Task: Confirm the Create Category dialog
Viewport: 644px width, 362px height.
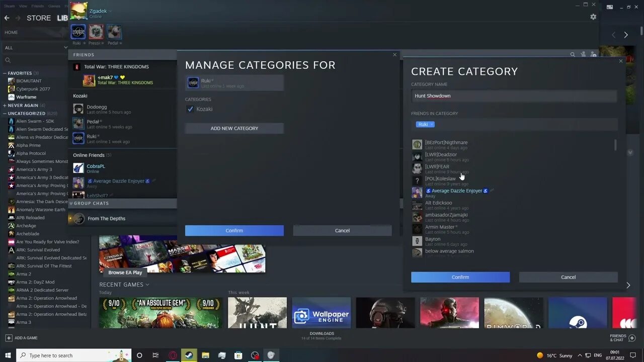Action: tap(460, 277)
